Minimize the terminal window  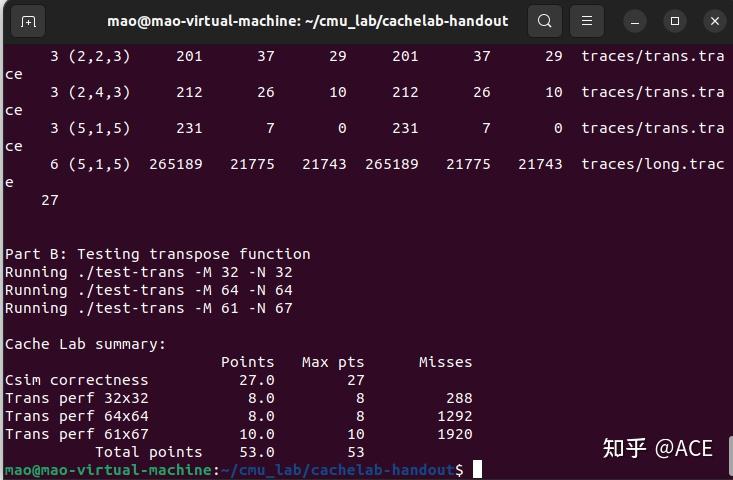click(634, 21)
